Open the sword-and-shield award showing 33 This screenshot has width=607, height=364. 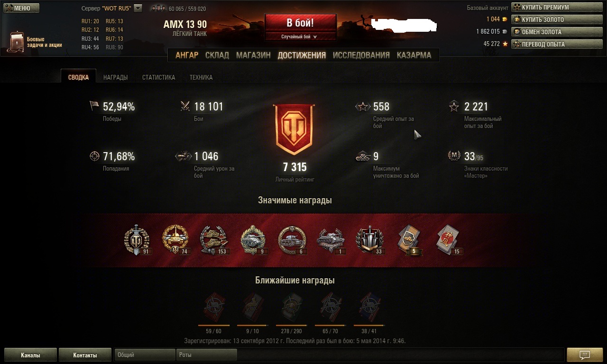[369, 240]
